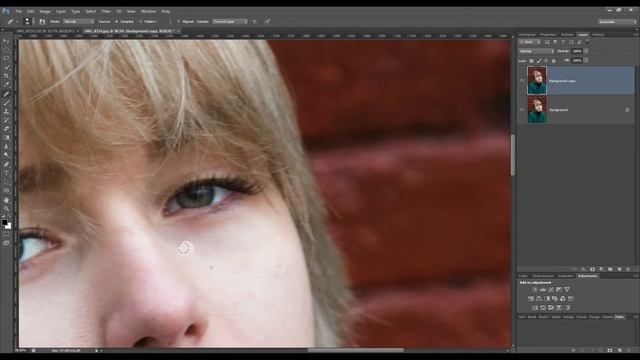The height and width of the screenshot is (360, 640).
Task: Toggle lock layer position
Action: pyautogui.click(x=547, y=61)
